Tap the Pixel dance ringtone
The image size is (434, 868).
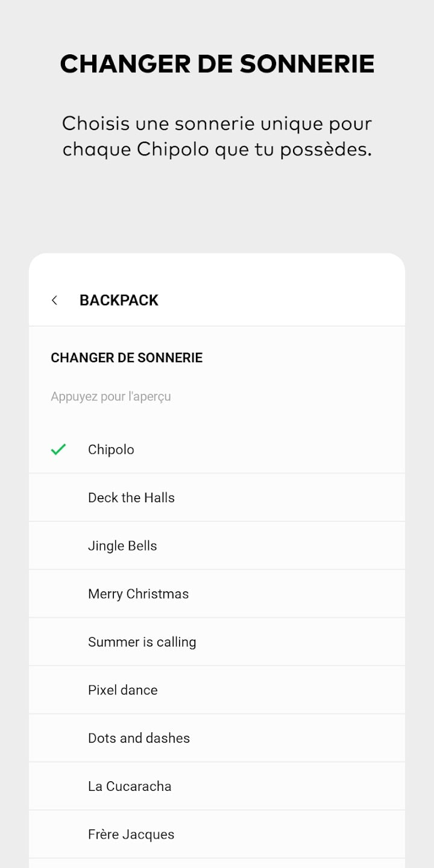click(x=123, y=691)
